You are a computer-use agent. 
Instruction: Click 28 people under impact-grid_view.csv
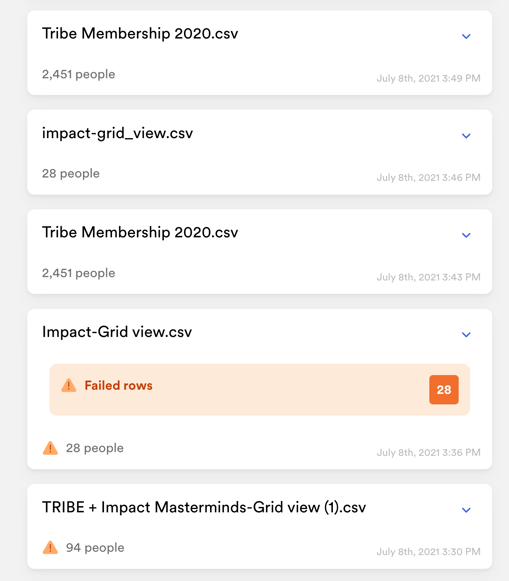71,173
